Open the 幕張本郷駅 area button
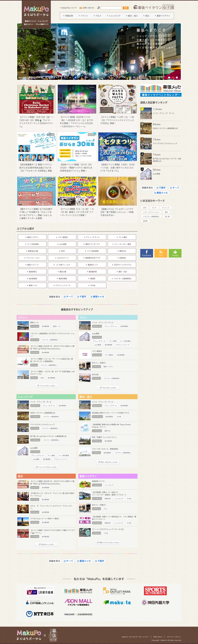 (62, 278)
